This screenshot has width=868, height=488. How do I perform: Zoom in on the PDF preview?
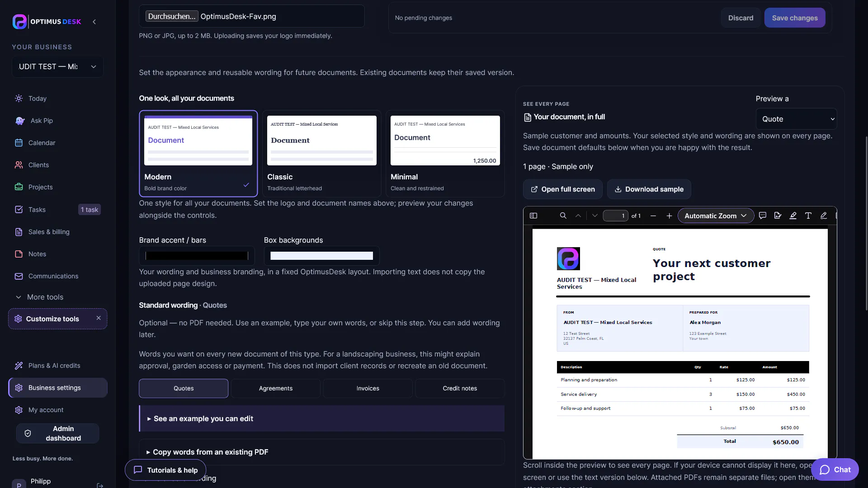point(669,216)
